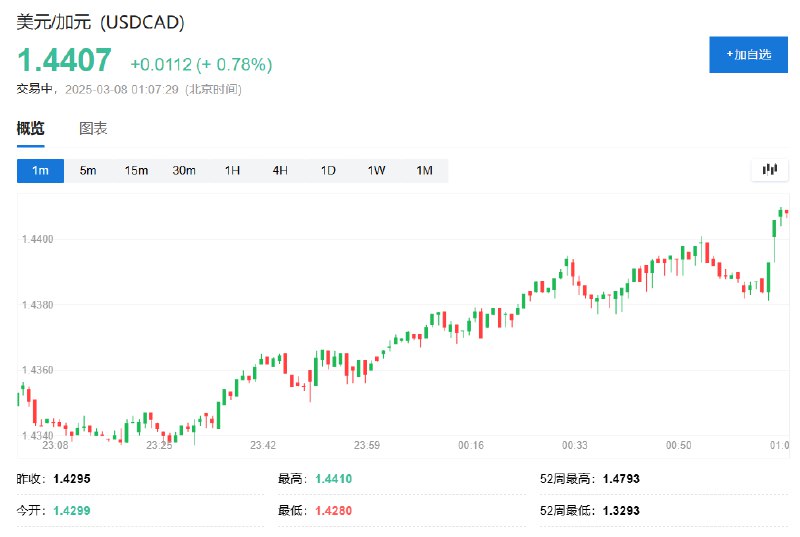Click the 00:16 time axis label

[x=471, y=446]
